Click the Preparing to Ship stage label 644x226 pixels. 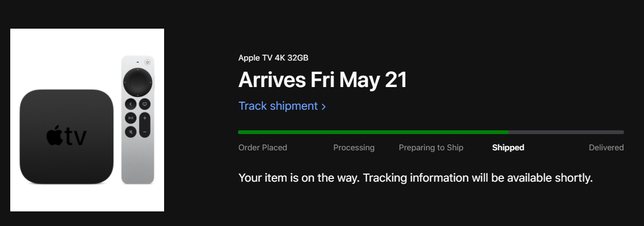431,148
